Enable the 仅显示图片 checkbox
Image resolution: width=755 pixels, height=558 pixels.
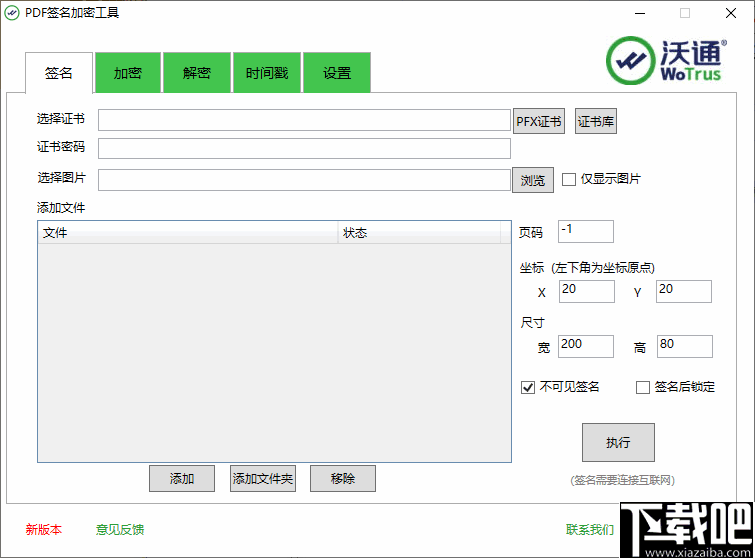[569, 180]
